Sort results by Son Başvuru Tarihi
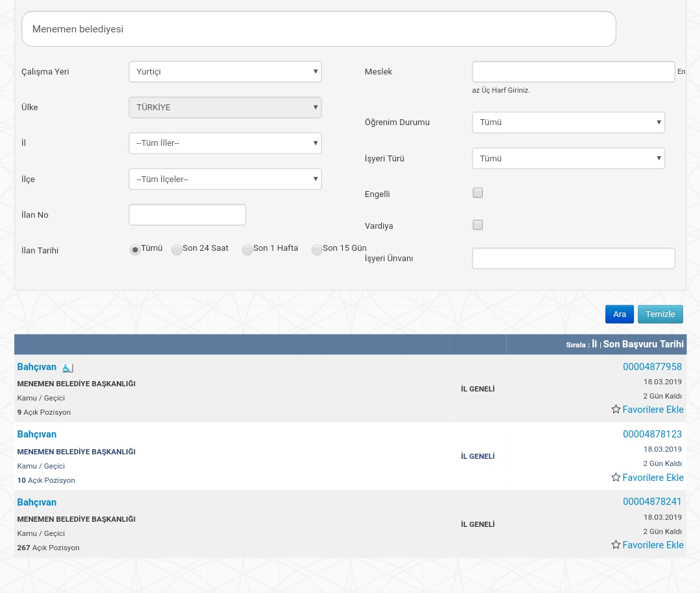Image resolution: width=700 pixels, height=593 pixels. (x=644, y=344)
